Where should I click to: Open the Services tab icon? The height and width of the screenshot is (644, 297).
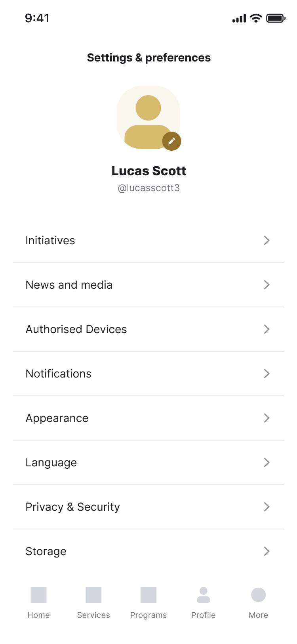(93, 594)
